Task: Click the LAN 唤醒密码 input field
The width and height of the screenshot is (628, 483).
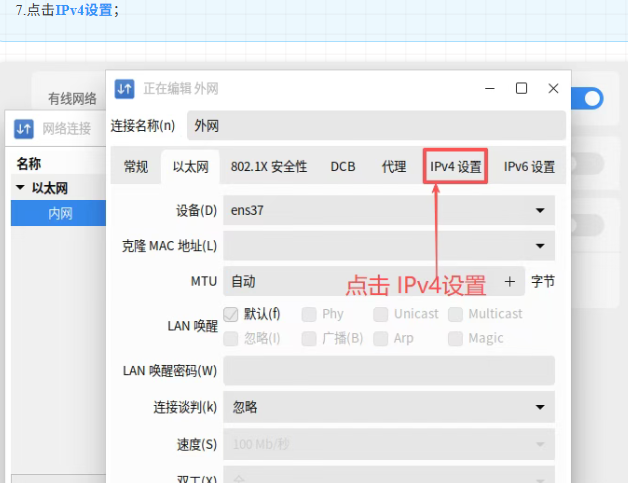Action: point(388,371)
